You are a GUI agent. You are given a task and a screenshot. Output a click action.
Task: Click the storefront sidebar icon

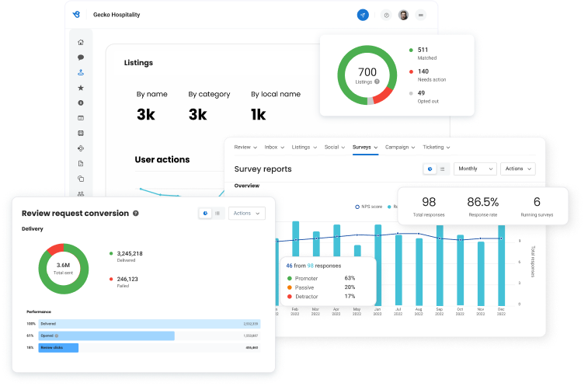click(81, 133)
